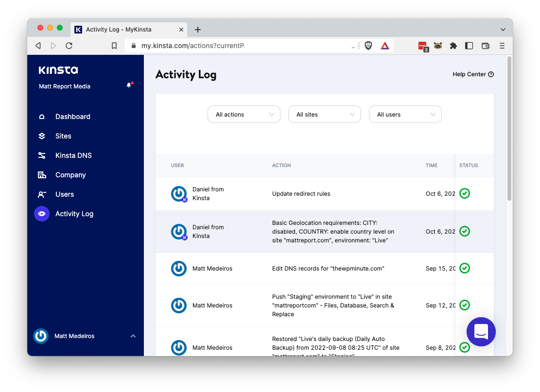This screenshot has width=540, height=392.
Task: Click the STATUS column header
Action: tap(469, 166)
